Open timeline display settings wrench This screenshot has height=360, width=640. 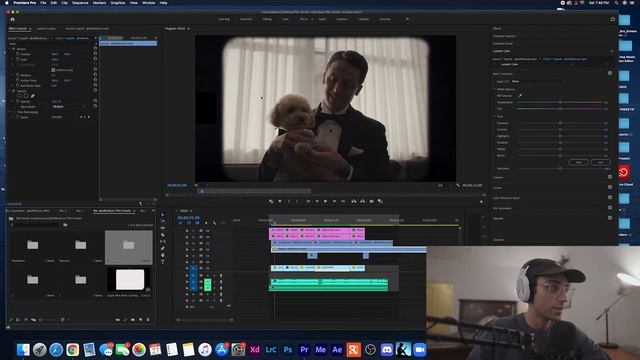tap(214, 223)
